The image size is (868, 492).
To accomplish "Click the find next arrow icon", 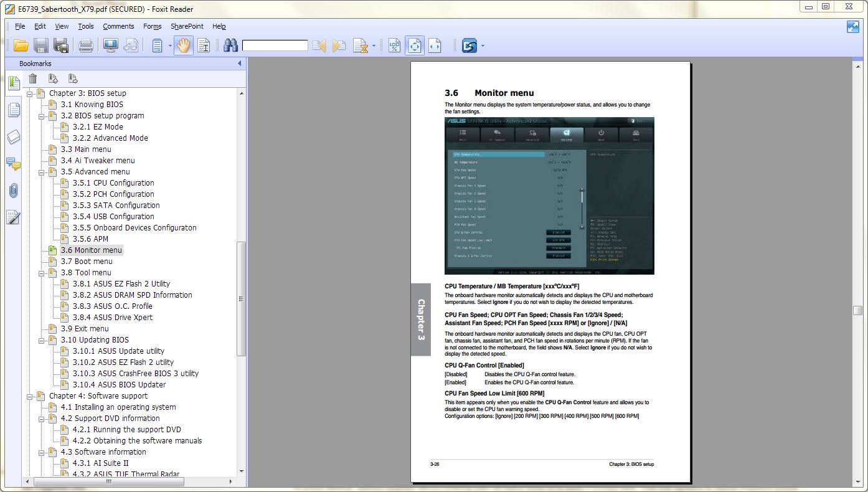I will [339, 45].
